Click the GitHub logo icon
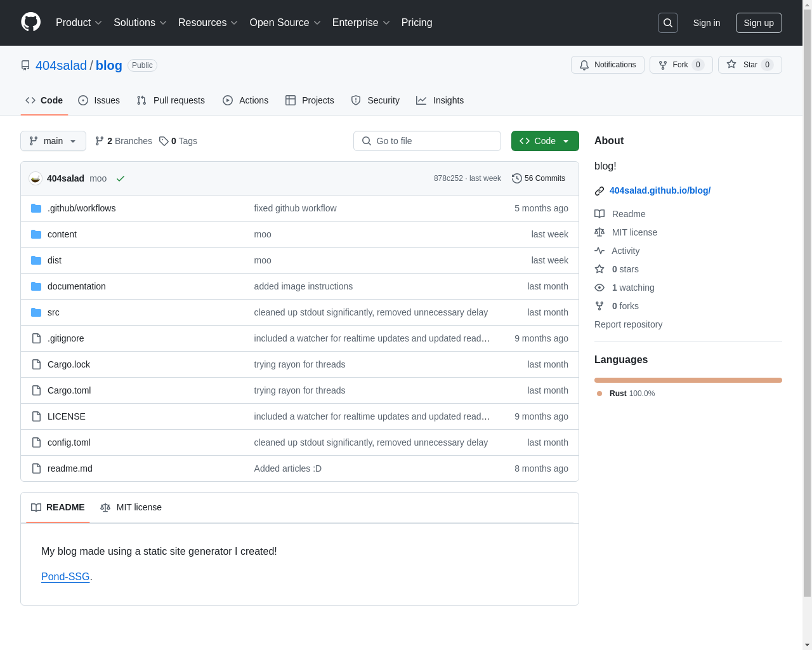 (30, 22)
